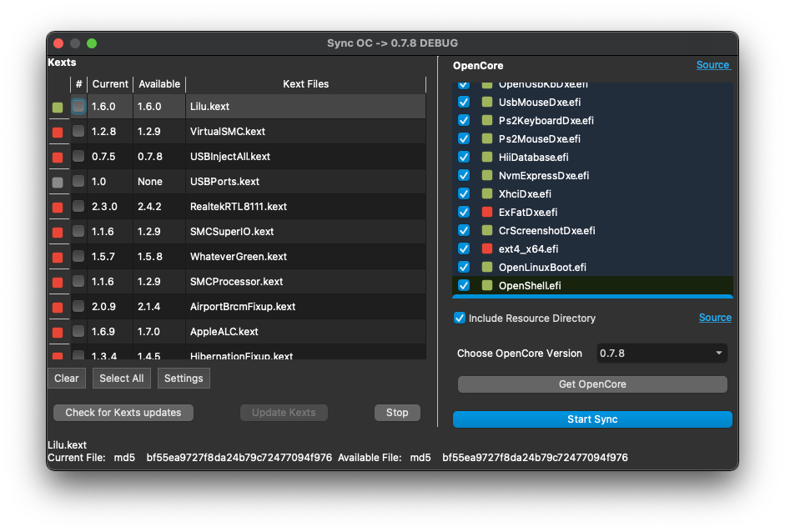Click the # column header

point(78,84)
